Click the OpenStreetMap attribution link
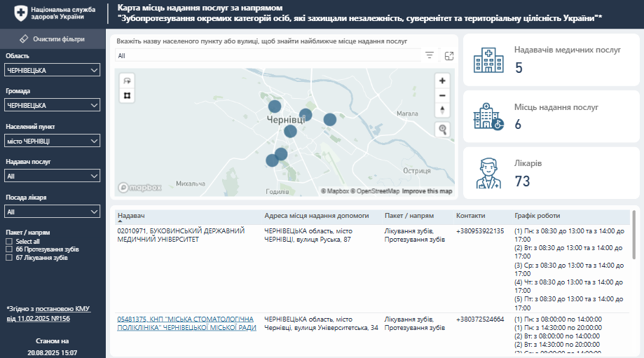644x358 pixels. [x=375, y=191]
